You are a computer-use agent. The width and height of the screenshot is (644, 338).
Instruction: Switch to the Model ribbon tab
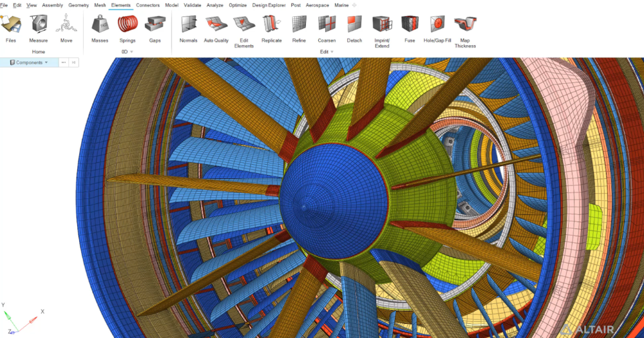click(x=172, y=5)
